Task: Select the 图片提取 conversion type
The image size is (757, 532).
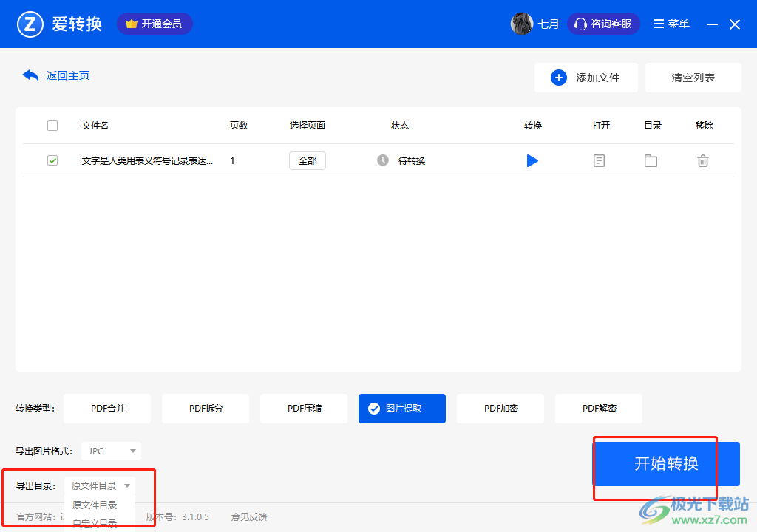Action: pyautogui.click(x=402, y=409)
